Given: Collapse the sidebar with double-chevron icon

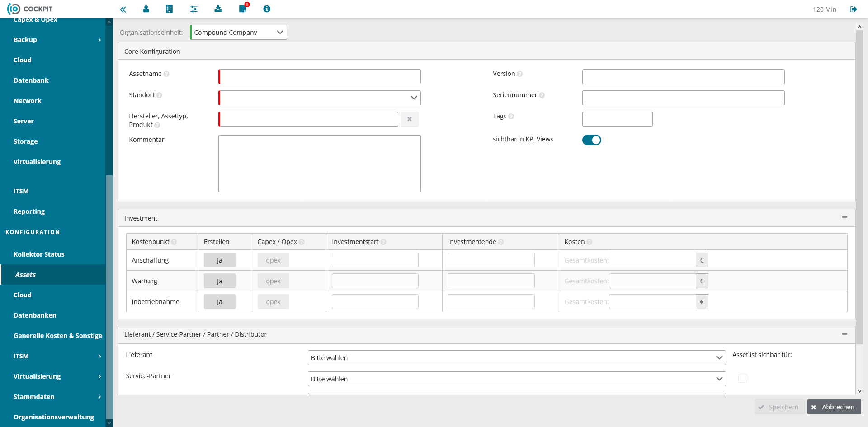Looking at the screenshot, I should coord(123,9).
